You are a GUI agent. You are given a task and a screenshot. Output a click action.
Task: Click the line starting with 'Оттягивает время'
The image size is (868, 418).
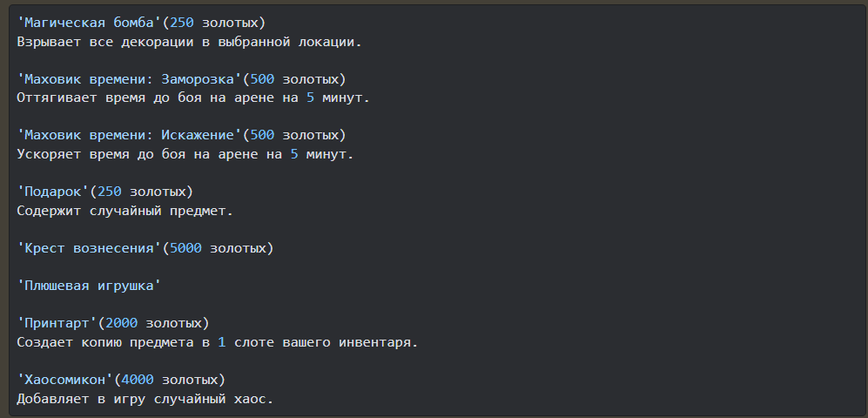coord(192,98)
